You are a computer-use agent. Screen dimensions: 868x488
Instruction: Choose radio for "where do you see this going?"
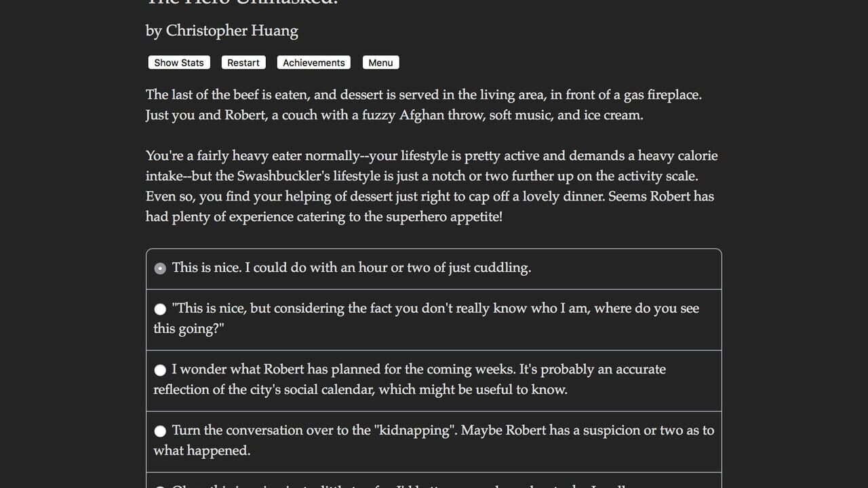coord(160,309)
